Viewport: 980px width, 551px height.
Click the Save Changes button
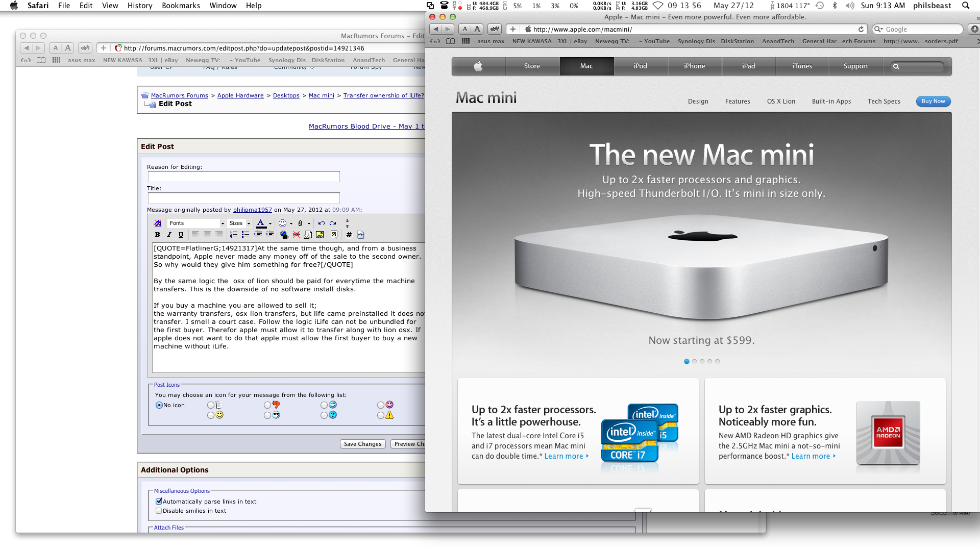(x=362, y=444)
